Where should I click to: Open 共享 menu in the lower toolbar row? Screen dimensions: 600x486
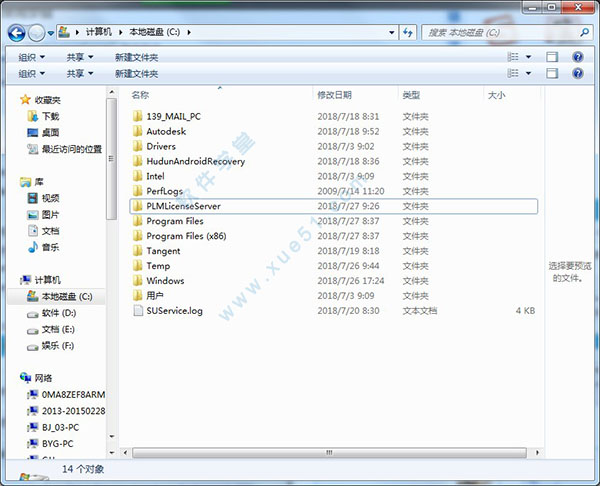(80, 73)
